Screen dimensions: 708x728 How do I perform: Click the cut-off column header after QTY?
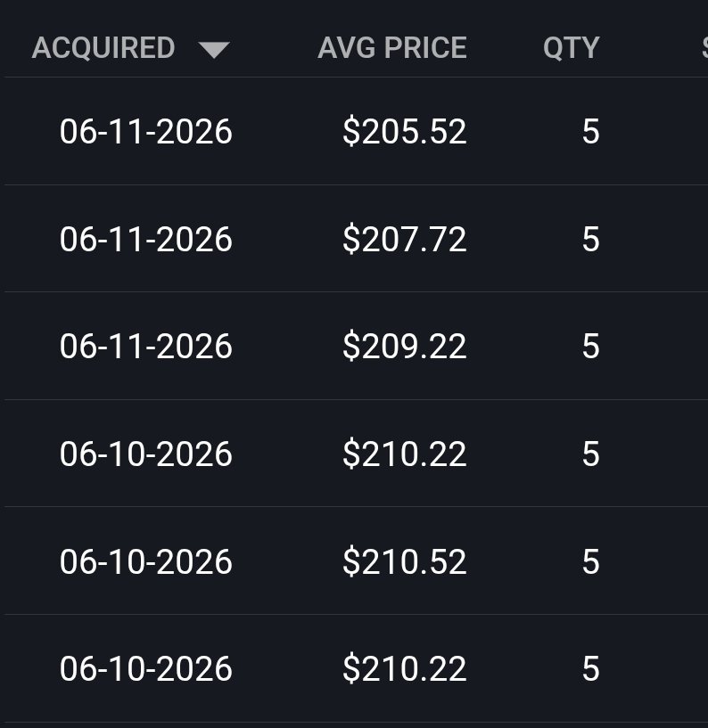pyautogui.click(x=704, y=48)
